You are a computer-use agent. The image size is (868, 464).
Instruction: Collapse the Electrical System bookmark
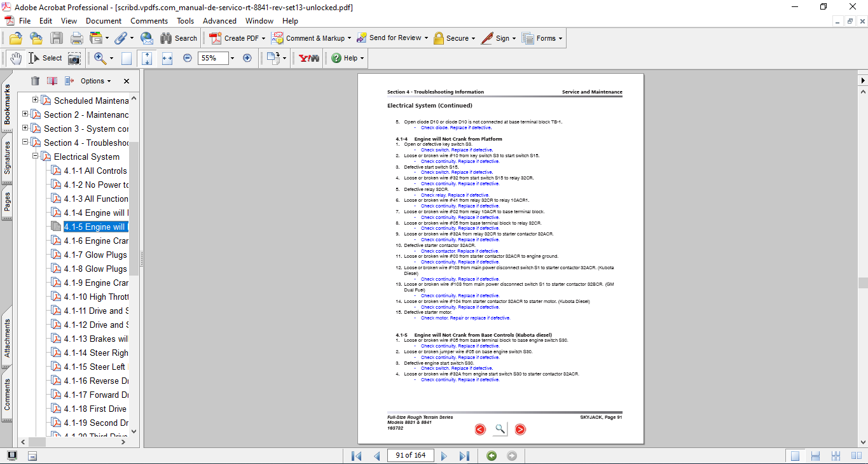coord(36,157)
